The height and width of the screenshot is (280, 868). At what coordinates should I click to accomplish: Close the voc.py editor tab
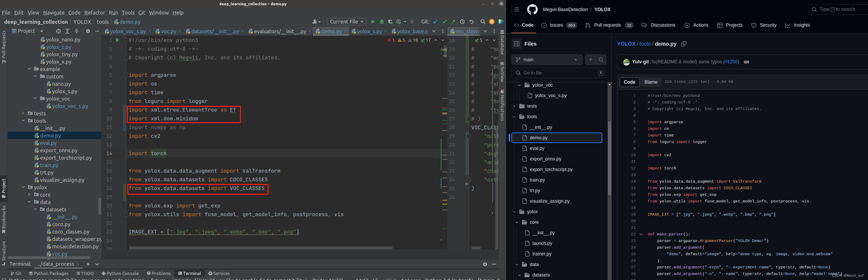180,31
